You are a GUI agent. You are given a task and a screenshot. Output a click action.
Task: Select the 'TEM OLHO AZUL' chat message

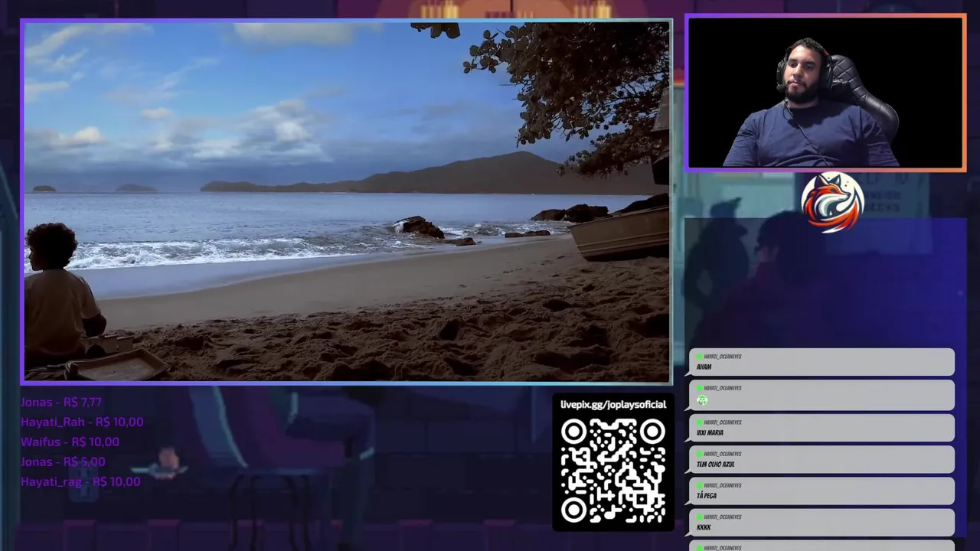(x=822, y=459)
